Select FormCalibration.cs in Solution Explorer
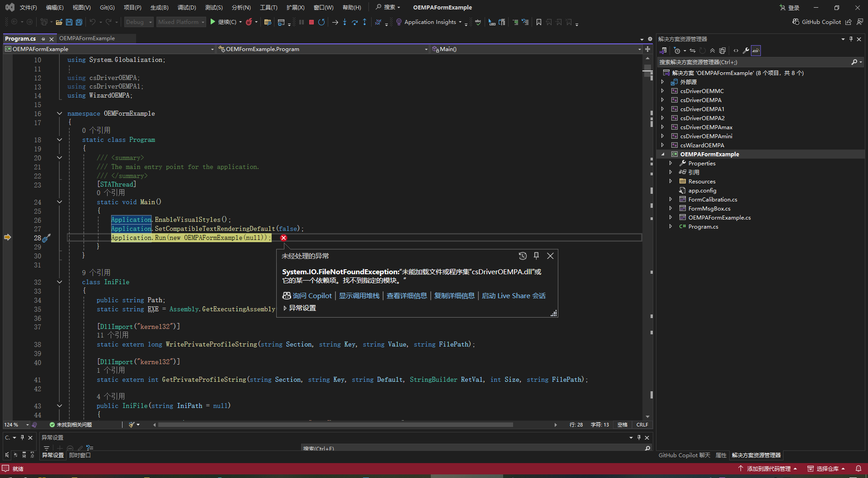Image resolution: width=868 pixels, height=478 pixels. click(x=712, y=199)
